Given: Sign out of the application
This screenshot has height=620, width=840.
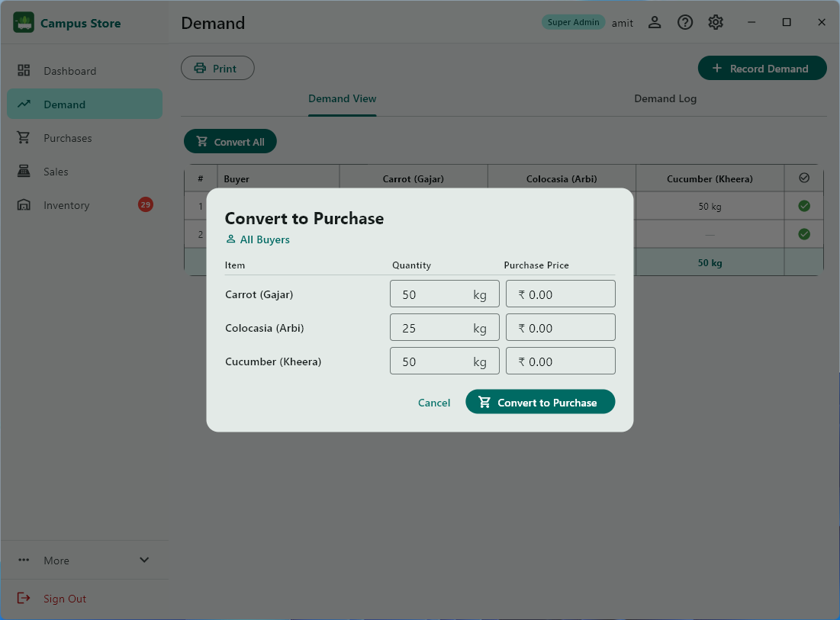Looking at the screenshot, I should tap(85, 599).
